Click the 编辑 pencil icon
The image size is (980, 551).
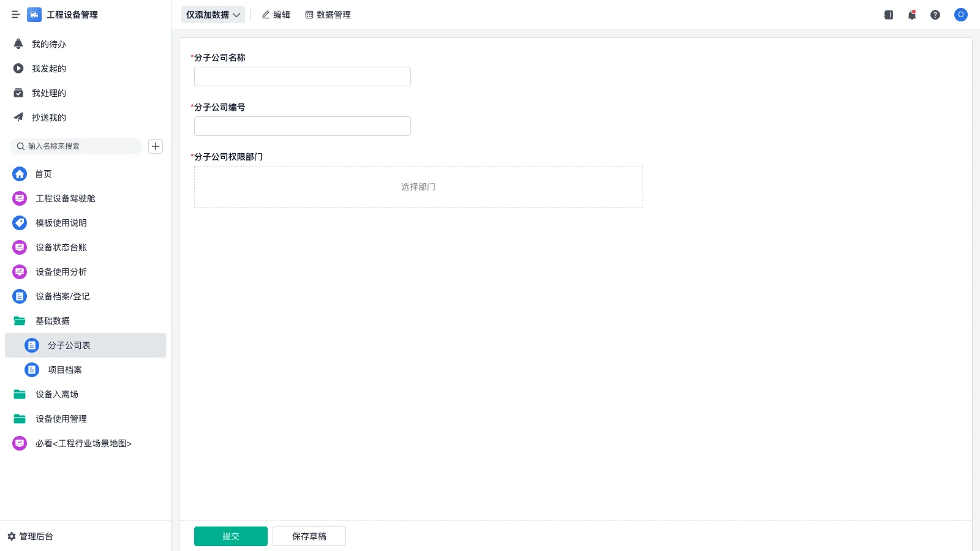tap(266, 15)
